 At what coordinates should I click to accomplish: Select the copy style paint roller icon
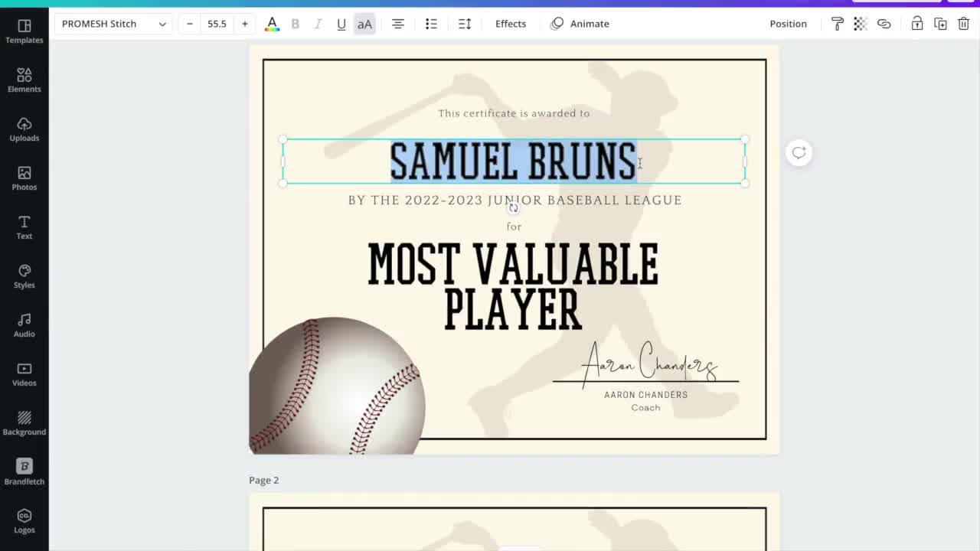[838, 24]
